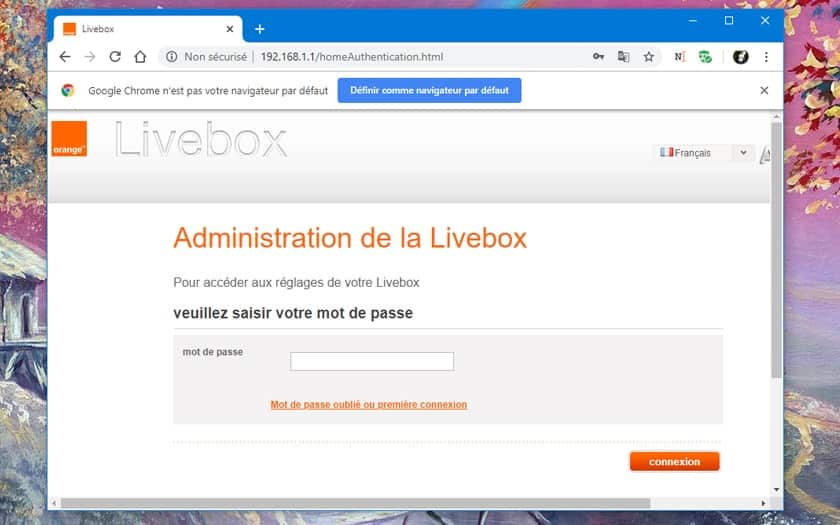The height and width of the screenshot is (525, 840).
Task: Click the Non sécurisé label
Action: pyautogui.click(x=215, y=57)
